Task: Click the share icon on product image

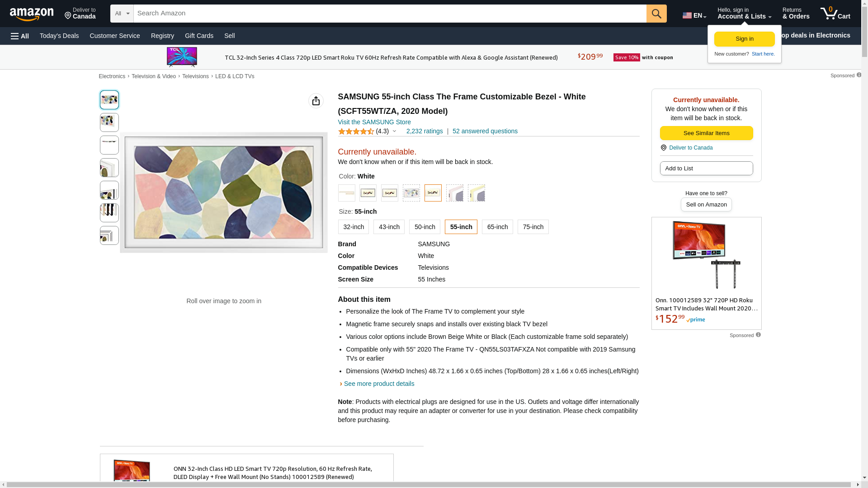Action: point(316,101)
